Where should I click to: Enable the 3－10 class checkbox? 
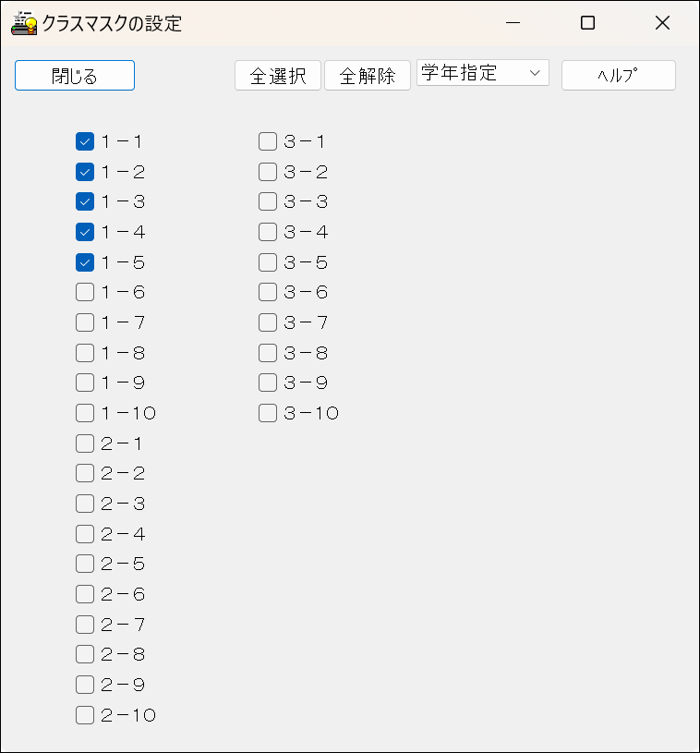click(x=268, y=413)
